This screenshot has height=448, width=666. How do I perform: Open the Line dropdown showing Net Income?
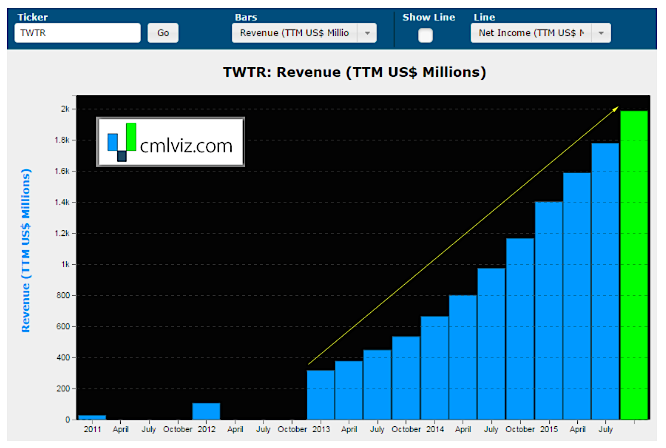click(x=541, y=33)
